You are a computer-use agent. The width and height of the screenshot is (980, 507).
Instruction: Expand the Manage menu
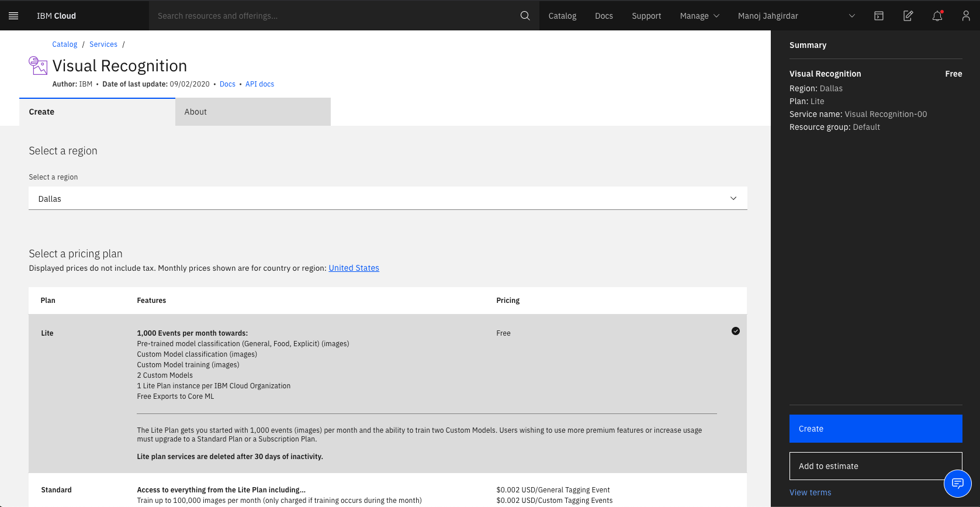[699, 16]
